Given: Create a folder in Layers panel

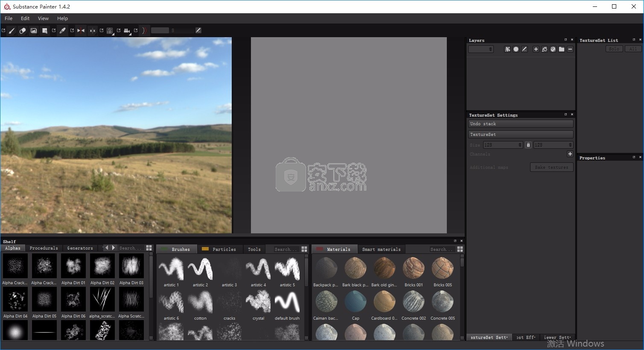Looking at the screenshot, I should [562, 49].
